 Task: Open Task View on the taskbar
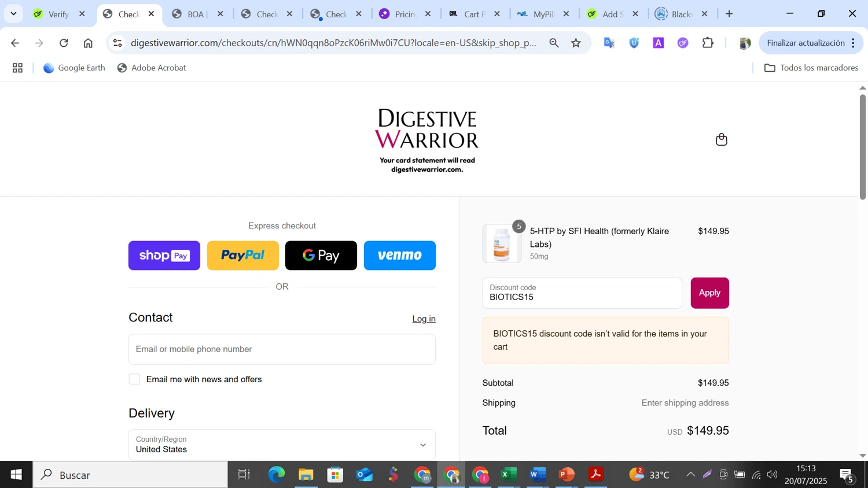[x=244, y=475]
